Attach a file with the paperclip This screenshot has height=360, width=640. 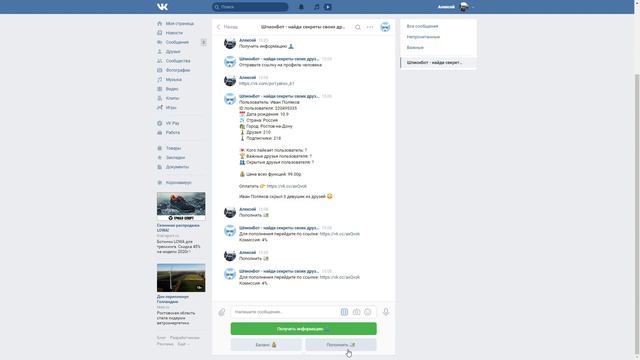point(221,312)
